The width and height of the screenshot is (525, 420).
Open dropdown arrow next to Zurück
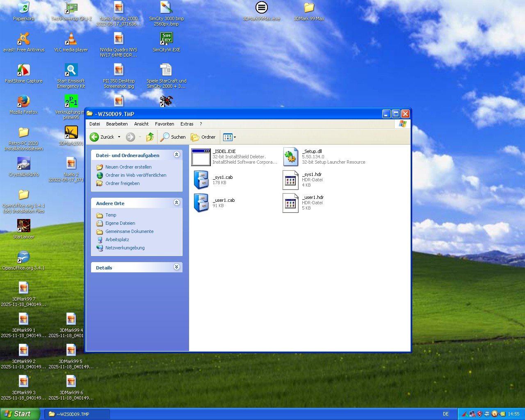pyautogui.click(x=119, y=137)
